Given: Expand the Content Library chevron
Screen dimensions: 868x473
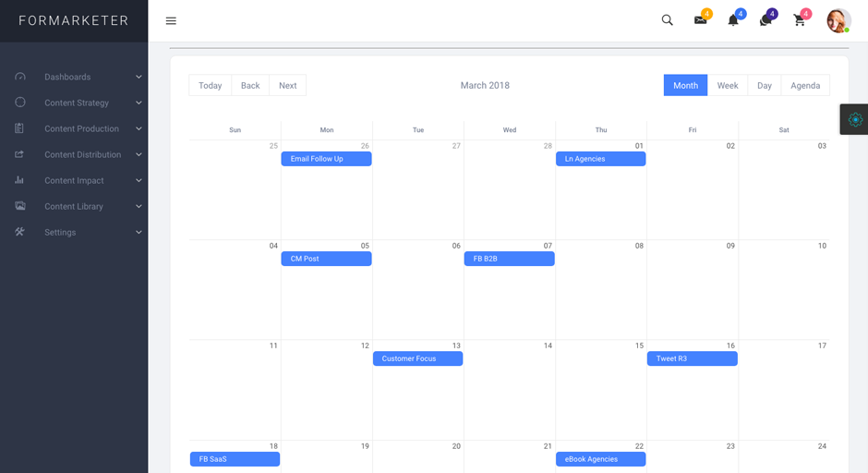Looking at the screenshot, I should (139, 207).
